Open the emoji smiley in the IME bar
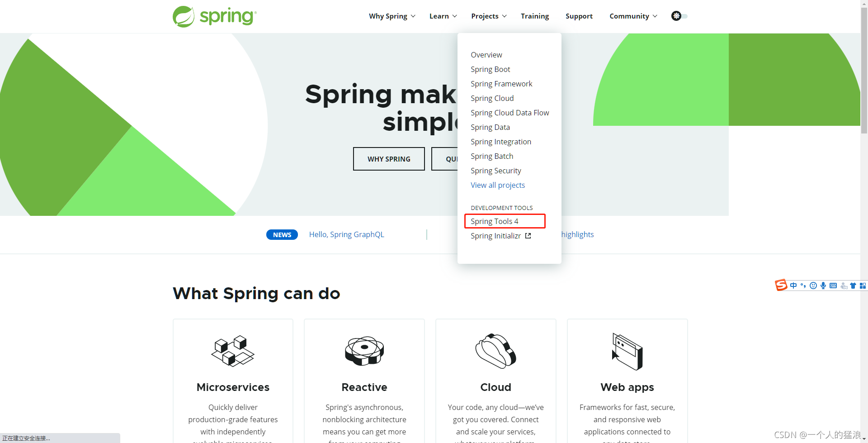 click(813, 286)
